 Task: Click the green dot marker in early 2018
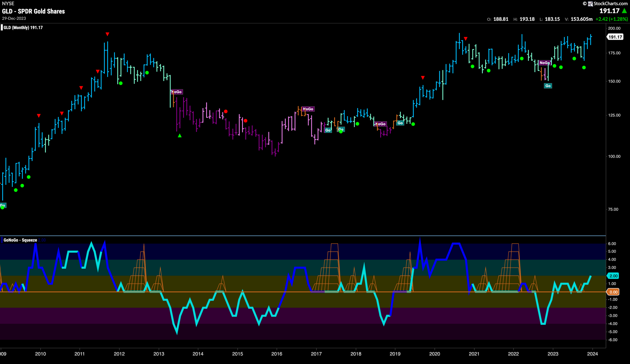[x=358, y=124]
